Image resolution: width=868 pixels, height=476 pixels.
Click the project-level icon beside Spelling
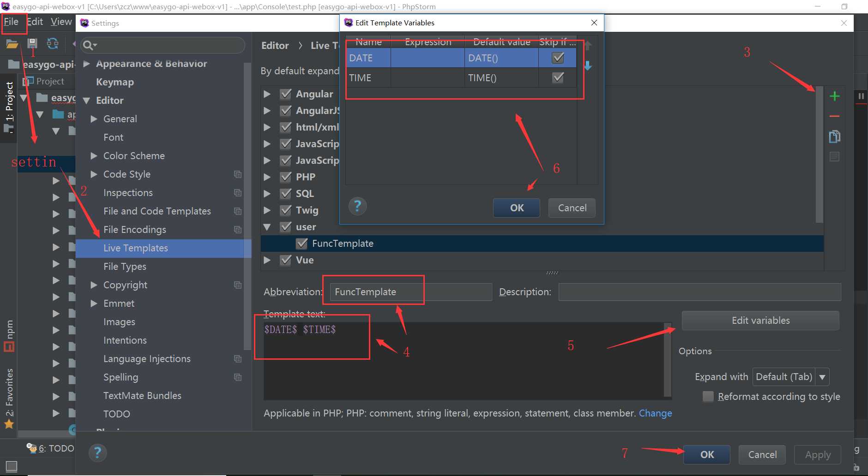pos(238,377)
